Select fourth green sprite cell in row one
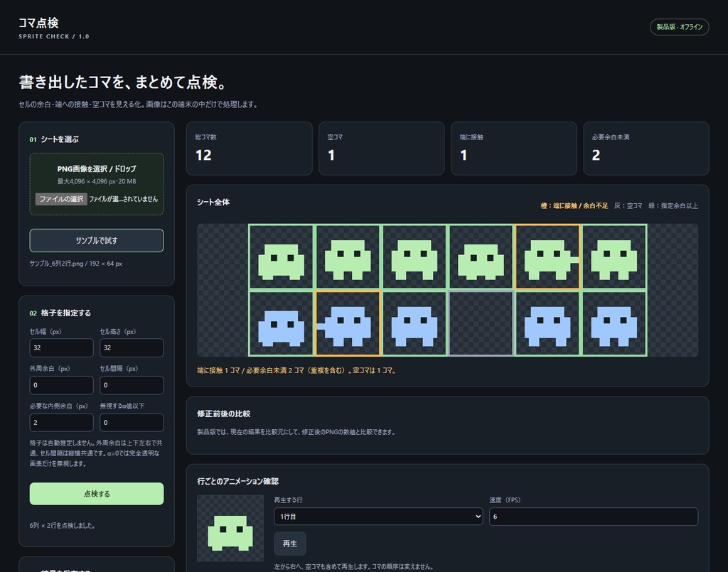The width and height of the screenshot is (728, 572). coord(481,257)
